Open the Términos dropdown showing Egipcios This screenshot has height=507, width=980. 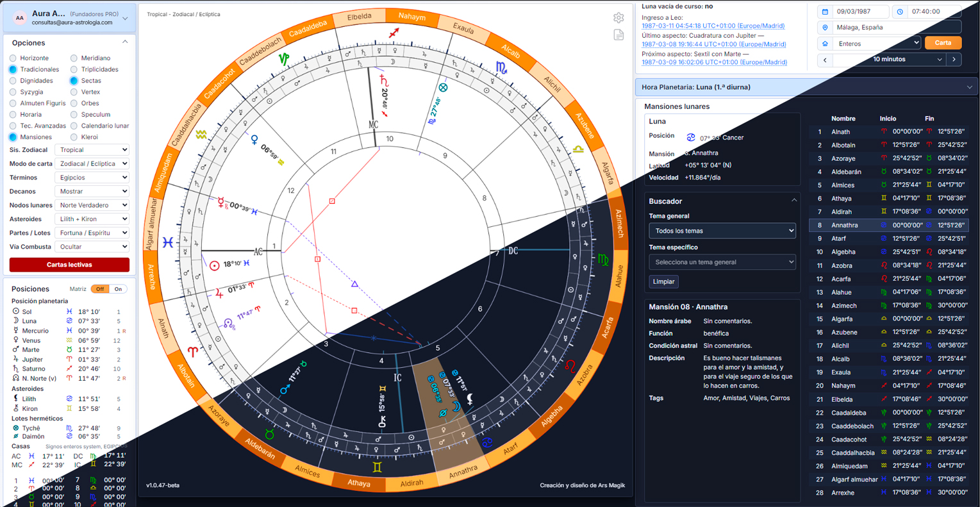(92, 178)
